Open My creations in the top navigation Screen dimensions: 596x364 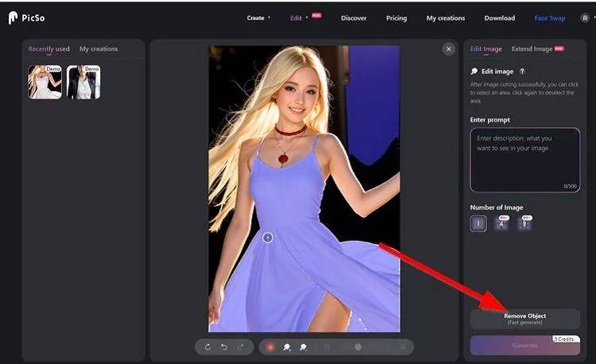pyautogui.click(x=446, y=17)
